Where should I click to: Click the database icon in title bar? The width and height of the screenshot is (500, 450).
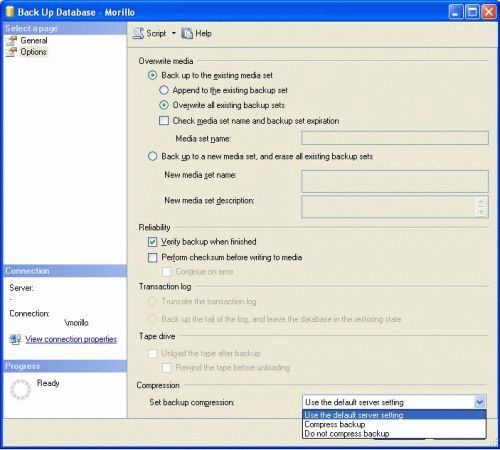(x=10, y=12)
